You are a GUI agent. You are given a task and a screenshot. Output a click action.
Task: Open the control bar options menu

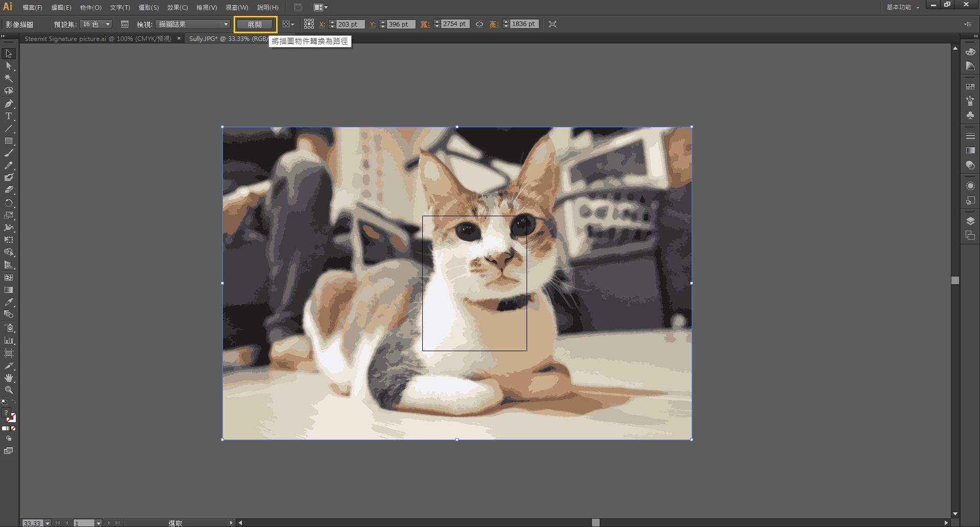(968, 24)
